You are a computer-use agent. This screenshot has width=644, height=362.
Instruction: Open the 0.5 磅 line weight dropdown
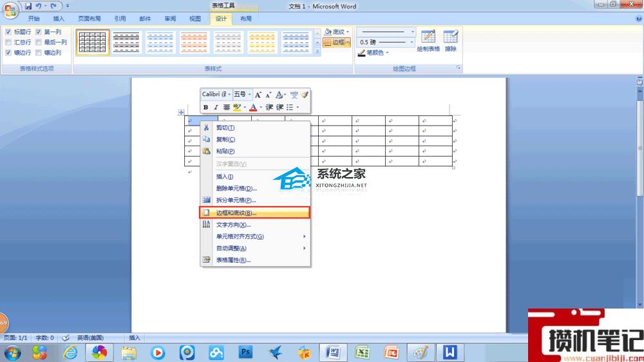click(412, 42)
